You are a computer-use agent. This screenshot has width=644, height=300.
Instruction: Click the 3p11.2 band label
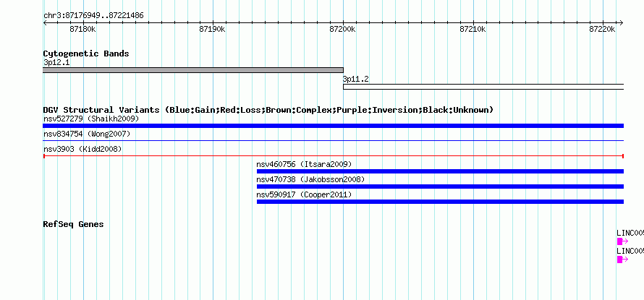pos(356,80)
